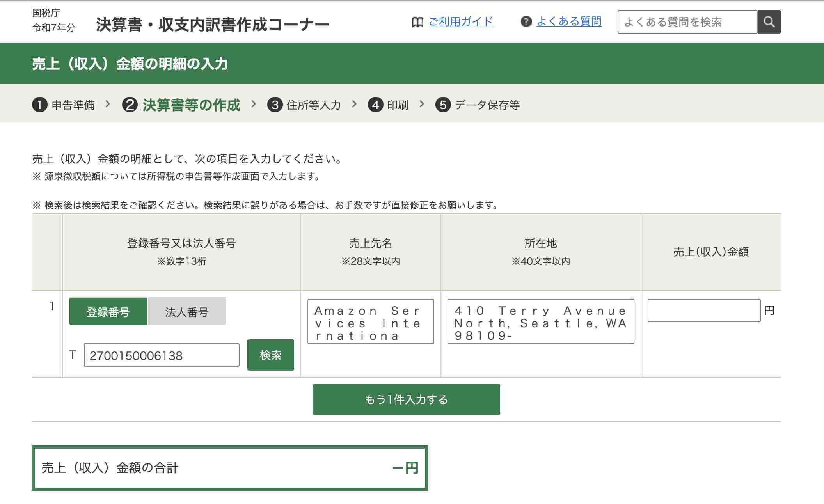Click the search magnifier icon button
Screen dimensions: 824x504
[769, 22]
